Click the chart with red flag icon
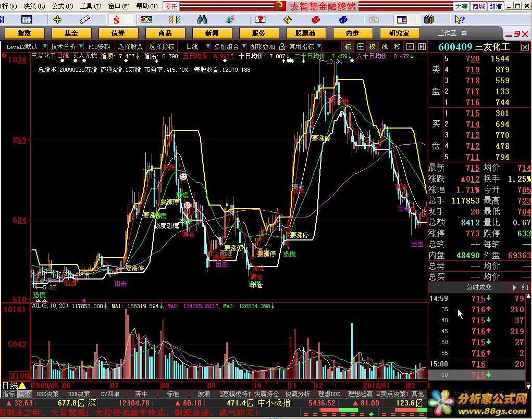 click(x=260, y=20)
